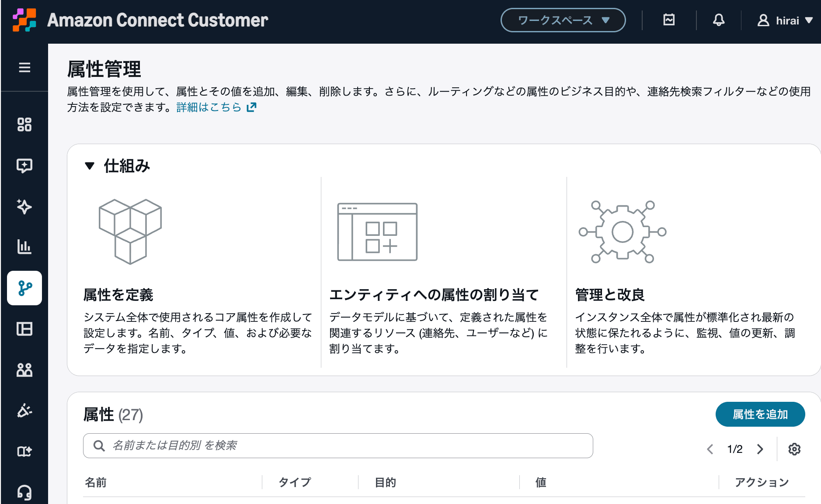Image resolution: width=821 pixels, height=504 pixels.
Task: Click the 1/2 page indicator
Action: [735, 449]
